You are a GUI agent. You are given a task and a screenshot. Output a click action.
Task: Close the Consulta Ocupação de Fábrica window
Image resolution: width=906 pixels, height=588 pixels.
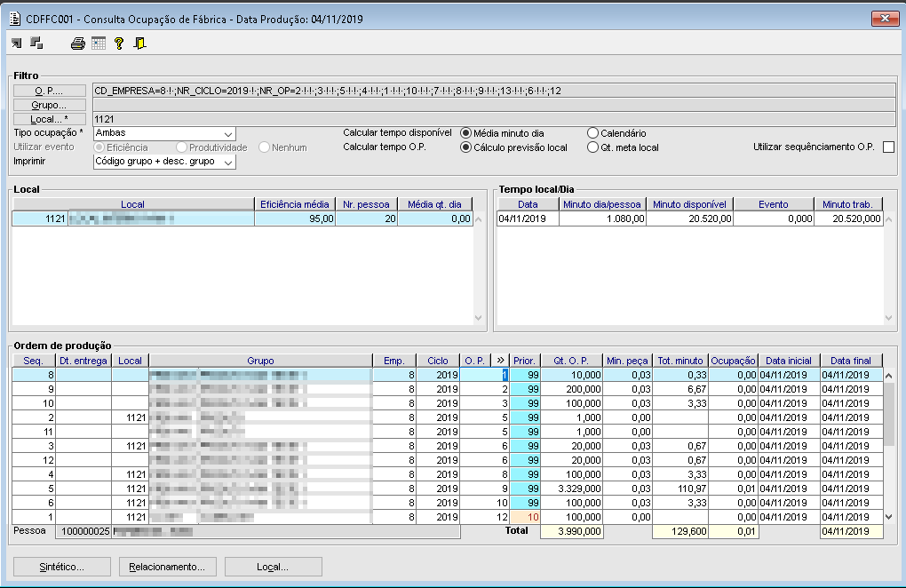point(885,19)
